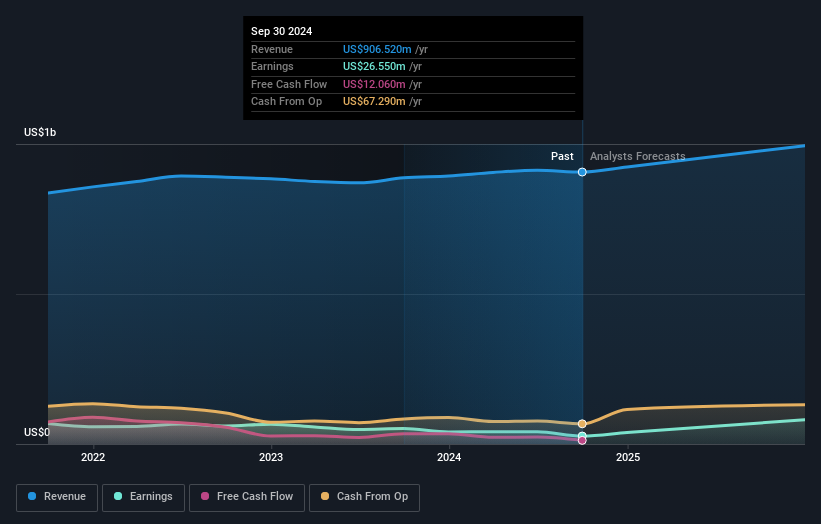The height and width of the screenshot is (524, 821).
Task: Click the US$1b y-axis label
Action: 40,132
